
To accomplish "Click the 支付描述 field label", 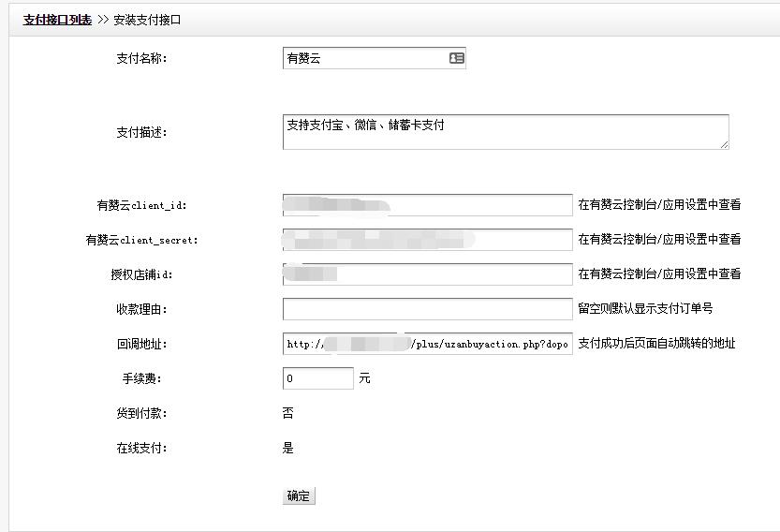I will pos(140,132).
